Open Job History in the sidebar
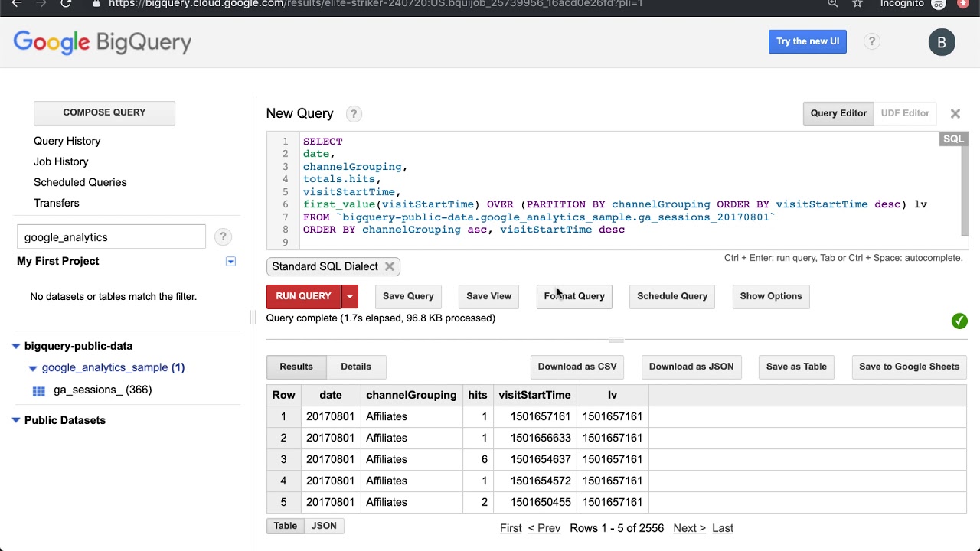The height and width of the screenshot is (551, 980). click(61, 161)
